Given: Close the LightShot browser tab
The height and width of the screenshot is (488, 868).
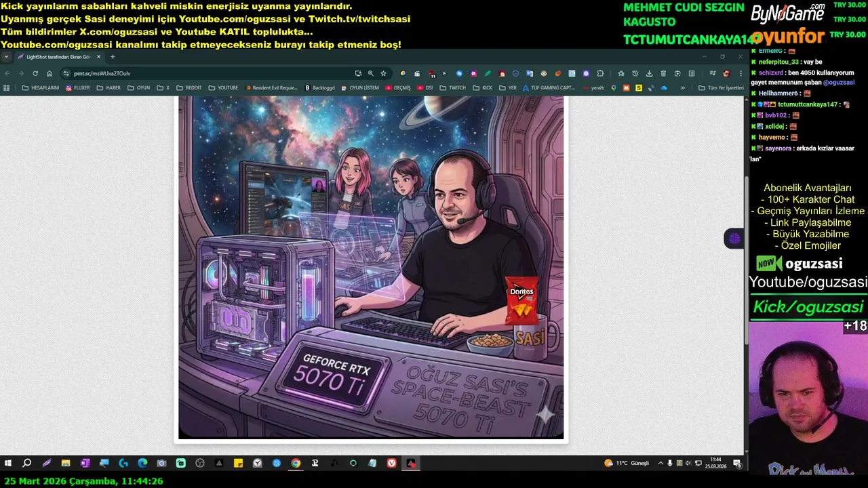Looking at the screenshot, I should [x=97, y=57].
